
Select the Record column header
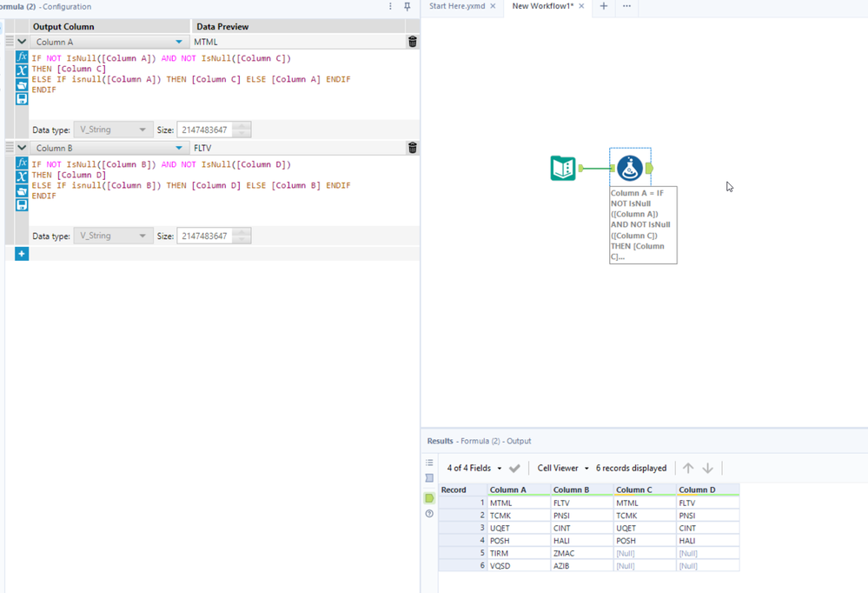coord(463,490)
